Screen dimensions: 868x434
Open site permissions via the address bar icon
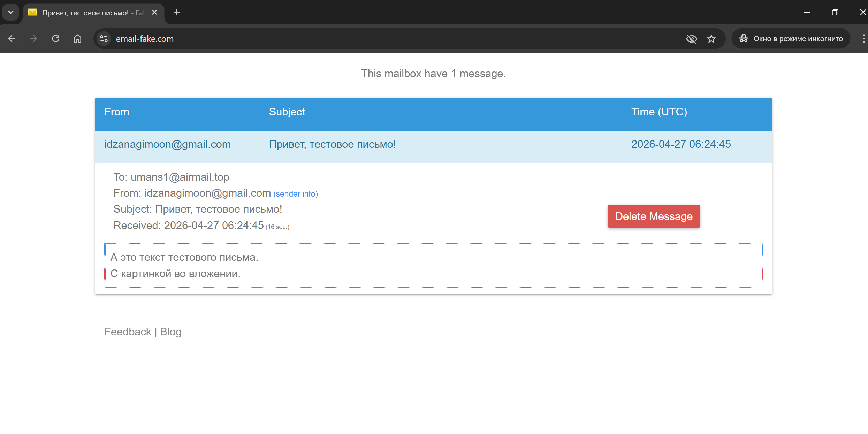103,38
